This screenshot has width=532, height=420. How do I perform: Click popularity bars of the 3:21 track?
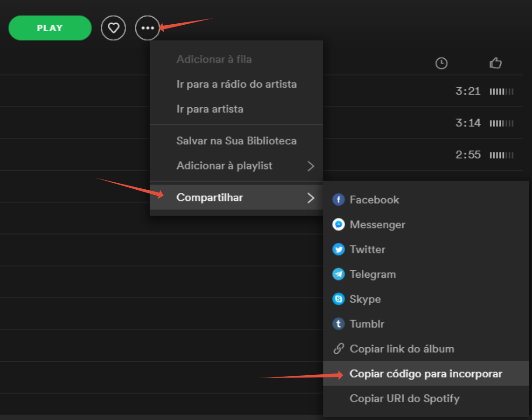click(502, 91)
